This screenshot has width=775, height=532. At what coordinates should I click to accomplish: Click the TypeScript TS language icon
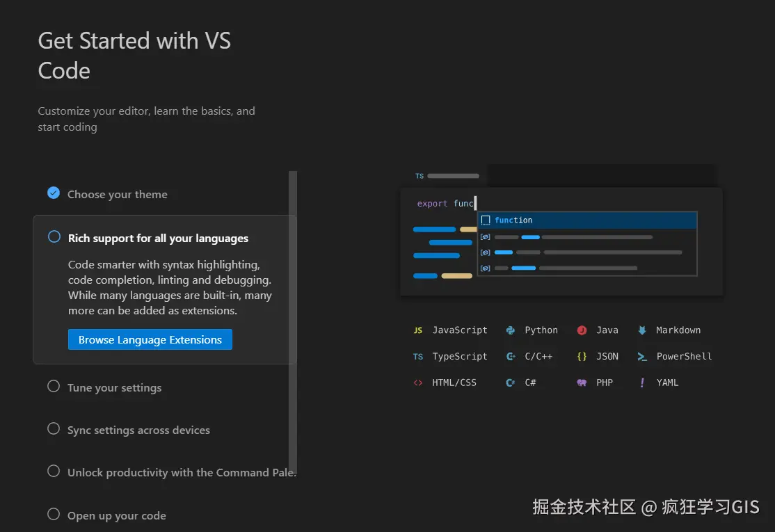[x=417, y=357]
